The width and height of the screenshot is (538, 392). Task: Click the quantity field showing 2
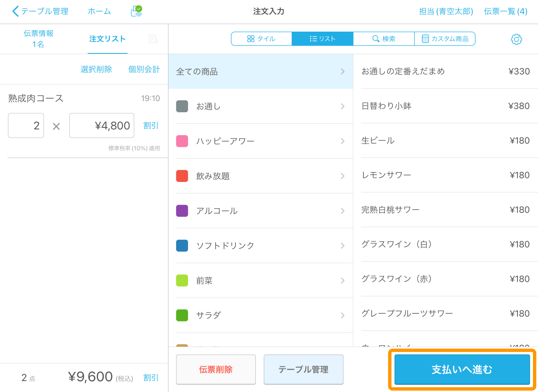[26, 125]
